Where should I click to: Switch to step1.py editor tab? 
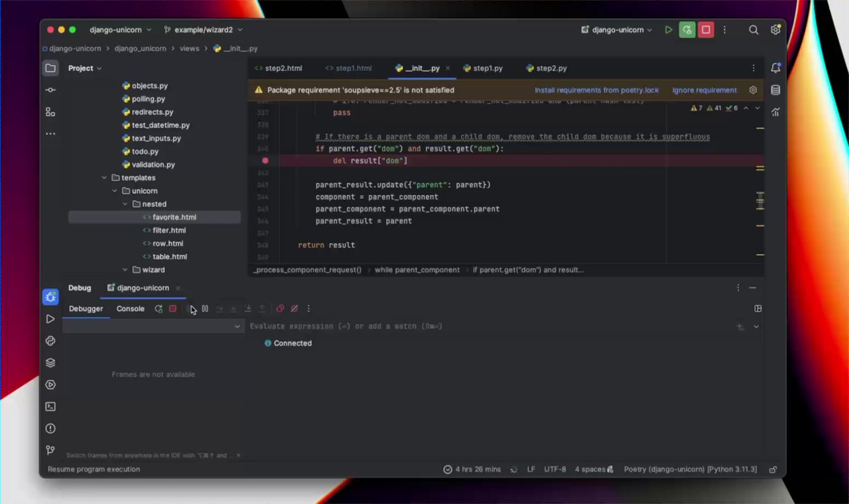pos(483,68)
